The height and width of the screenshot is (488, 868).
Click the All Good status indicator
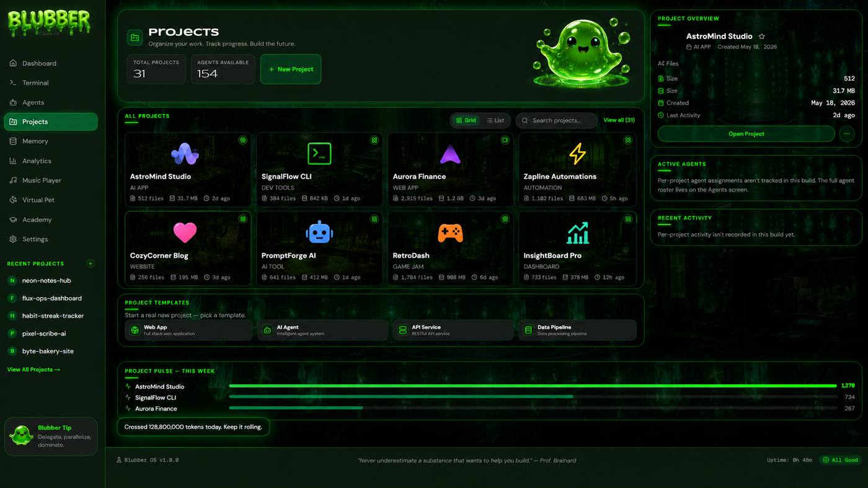[x=841, y=460]
